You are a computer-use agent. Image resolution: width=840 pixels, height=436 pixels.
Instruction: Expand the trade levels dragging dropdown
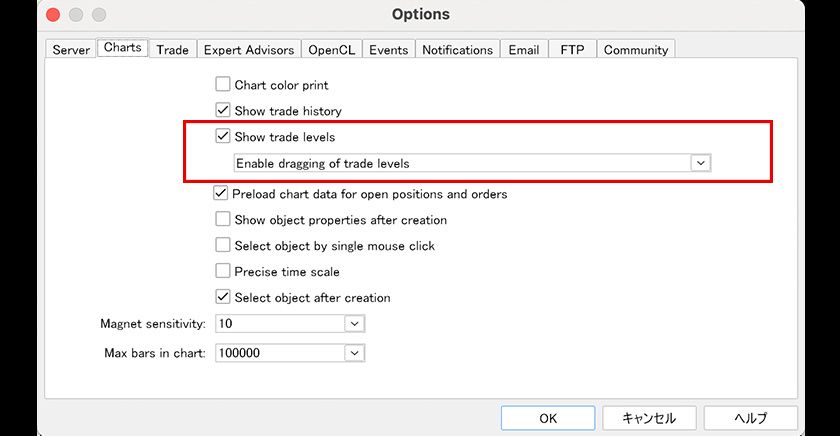[700, 163]
